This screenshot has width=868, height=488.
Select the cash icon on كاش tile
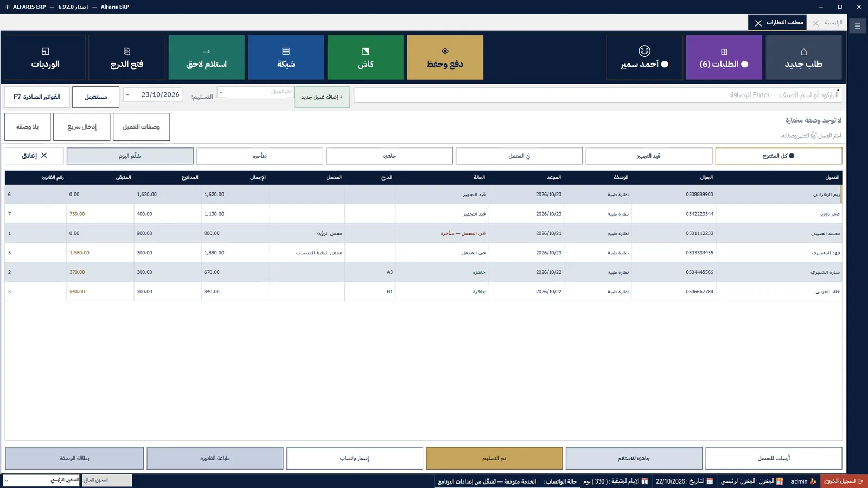[x=366, y=51]
